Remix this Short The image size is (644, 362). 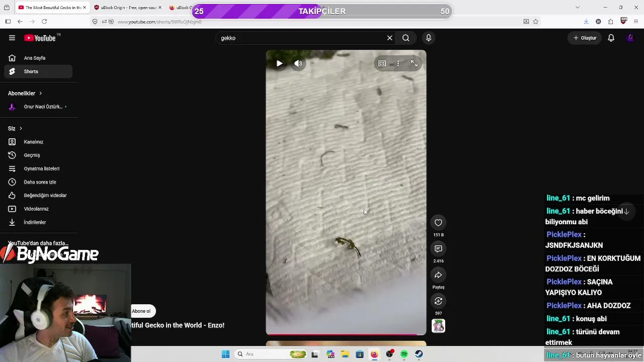pos(438,301)
